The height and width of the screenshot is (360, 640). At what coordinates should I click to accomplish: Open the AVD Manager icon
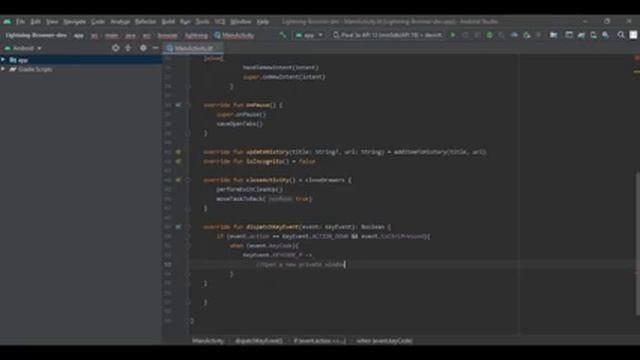593,36
